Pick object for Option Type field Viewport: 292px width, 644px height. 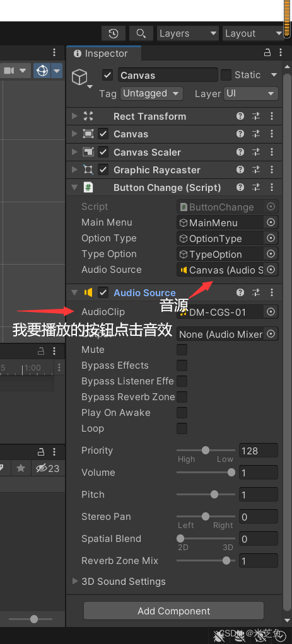[271, 238]
